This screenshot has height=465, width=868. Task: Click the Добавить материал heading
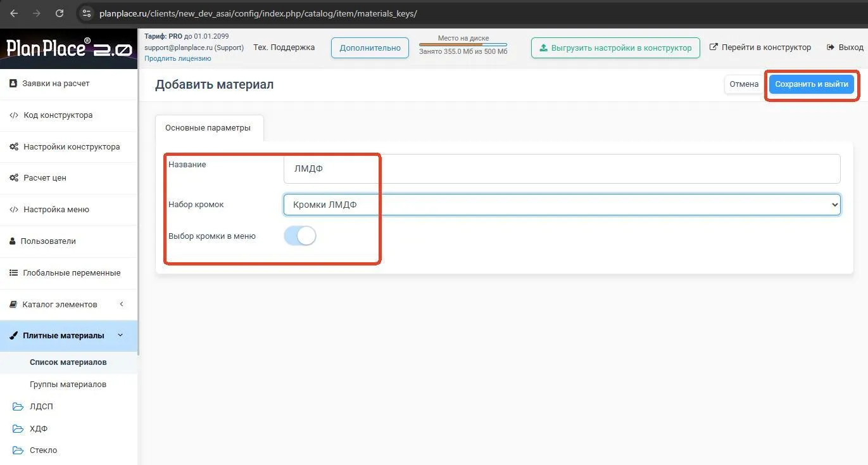tap(214, 84)
